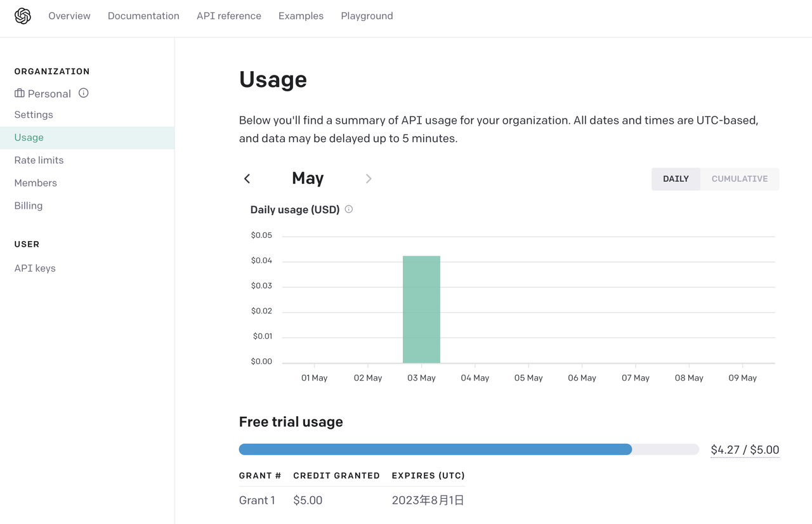Image resolution: width=812 pixels, height=524 pixels.
Task: Open organization Settings in sidebar
Action: click(x=34, y=115)
